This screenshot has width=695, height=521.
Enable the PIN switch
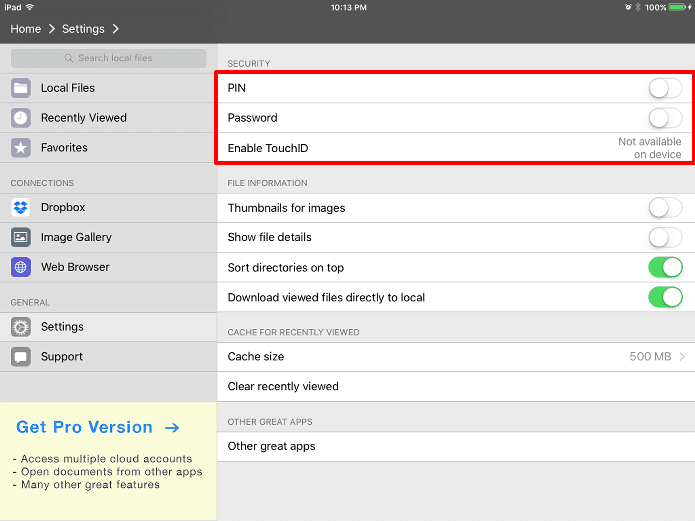[665, 88]
